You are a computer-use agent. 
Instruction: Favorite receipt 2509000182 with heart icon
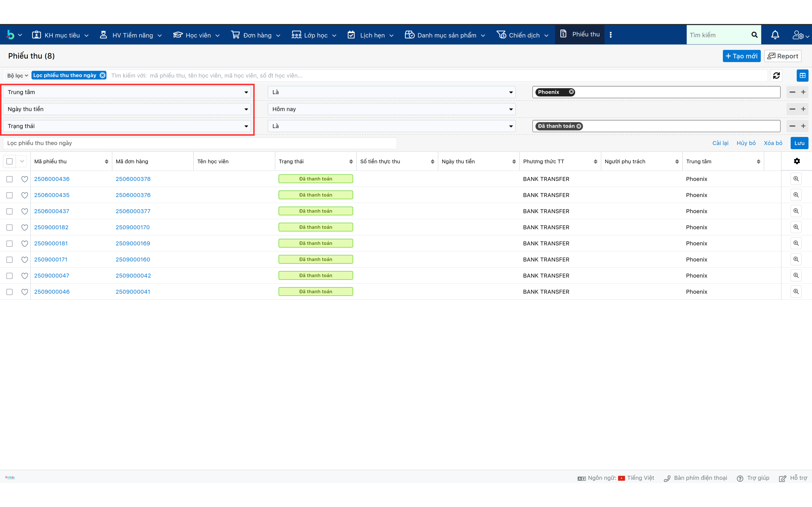25,227
